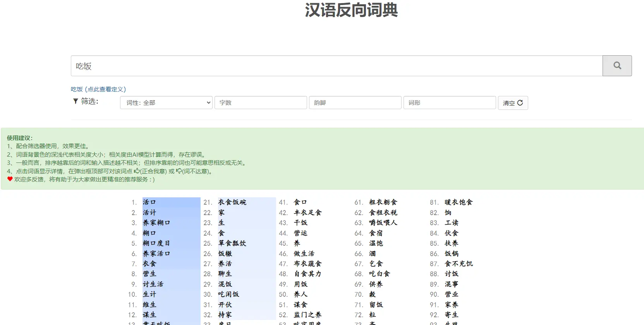Open result word 自食其力
Viewport: 644px width, 325px height.
coord(307,274)
